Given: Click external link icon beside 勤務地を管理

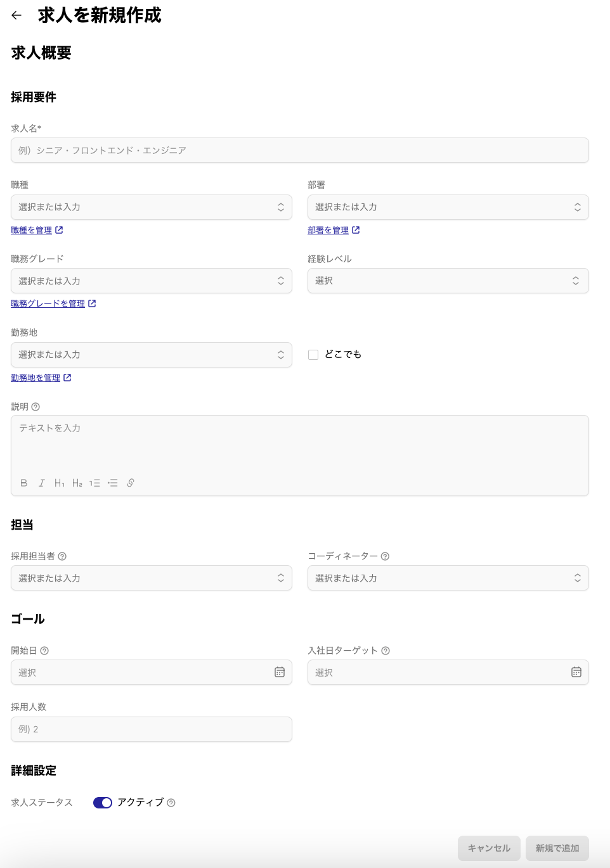Looking at the screenshot, I should tap(67, 378).
